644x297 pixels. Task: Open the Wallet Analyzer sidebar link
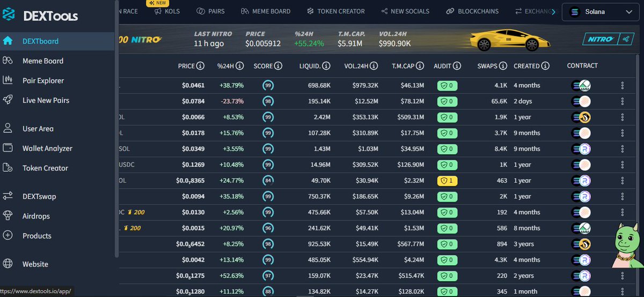pyautogui.click(x=47, y=148)
